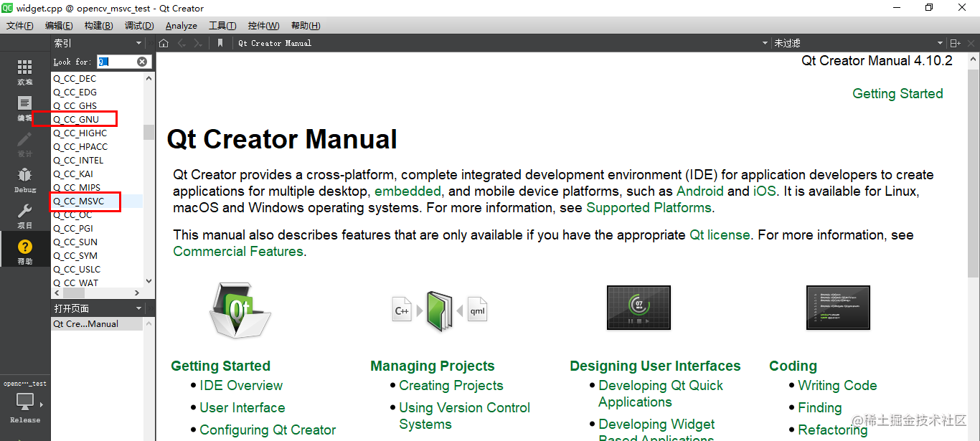Open the Qt Creator Manual page dropdown
This screenshot has width=980, height=441.
[x=502, y=43]
